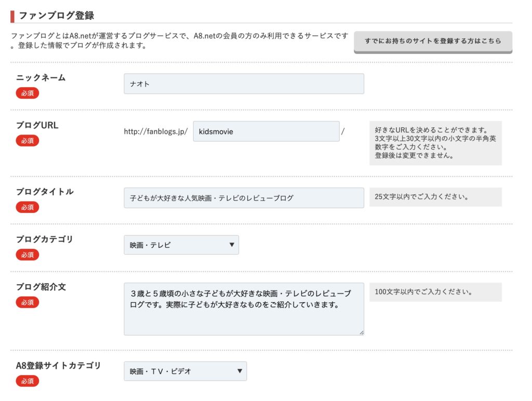Click the 必須 badge under ブログカテゴリ
This screenshot has width=532, height=401.
pos(28,255)
